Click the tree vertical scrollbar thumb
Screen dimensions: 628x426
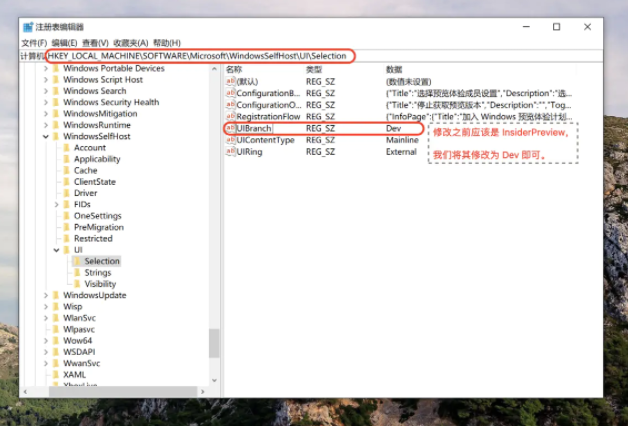coord(214,343)
